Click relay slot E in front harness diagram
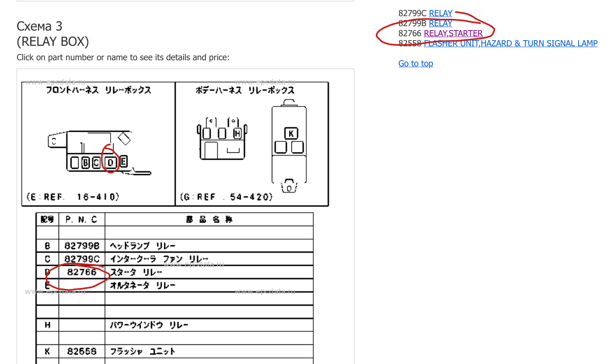The width and height of the screenshot is (610, 364). (x=124, y=162)
